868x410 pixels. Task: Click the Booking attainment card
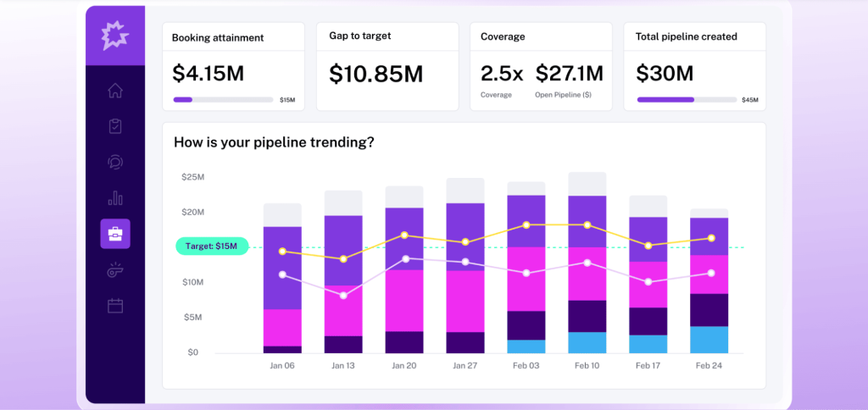coord(233,66)
